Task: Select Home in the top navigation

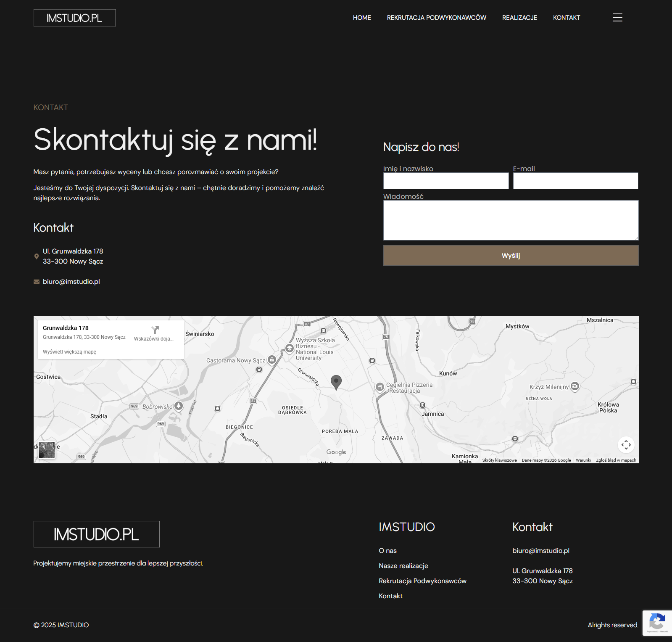Action: (x=362, y=18)
